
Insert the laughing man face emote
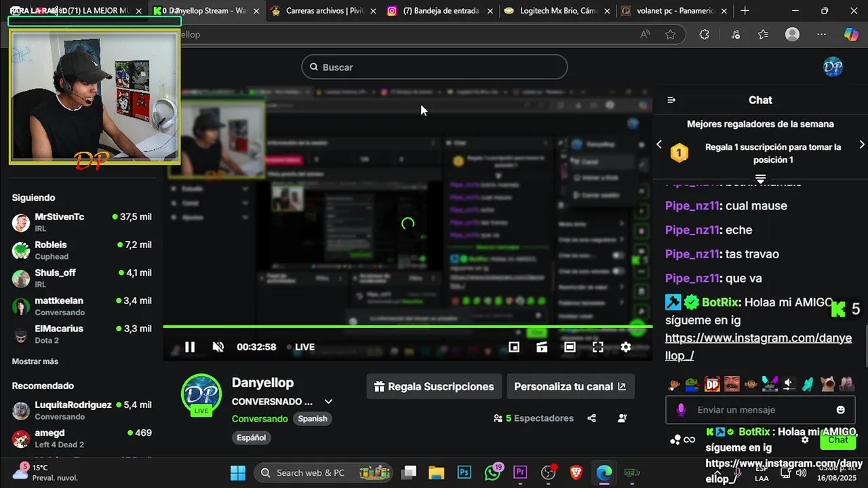[x=732, y=384]
